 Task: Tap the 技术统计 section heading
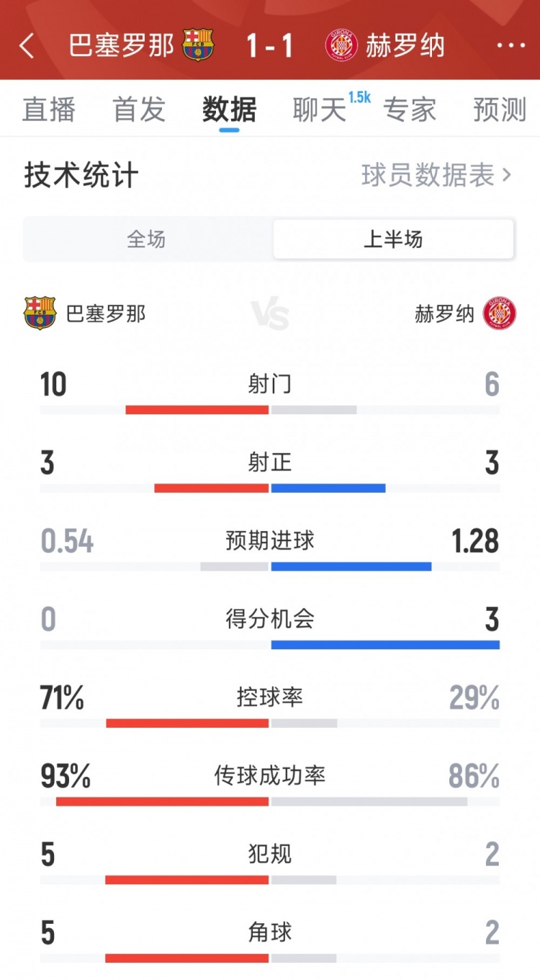81,175
